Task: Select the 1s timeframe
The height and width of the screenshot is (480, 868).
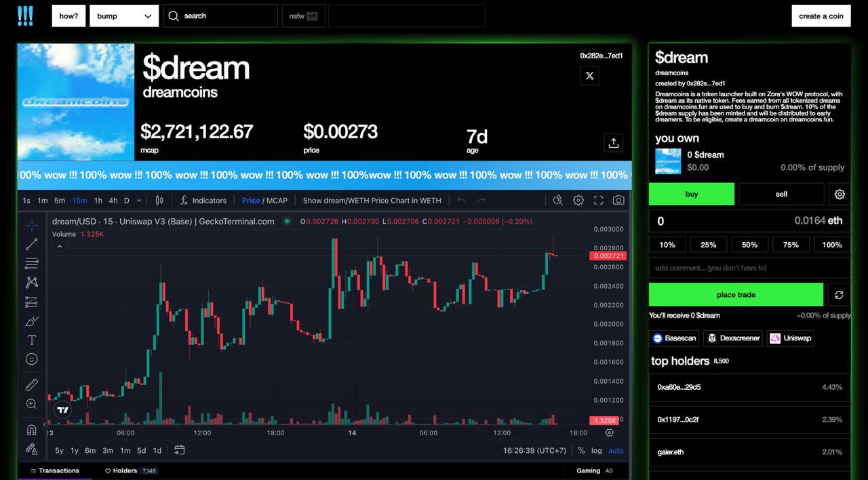Action: [x=26, y=200]
